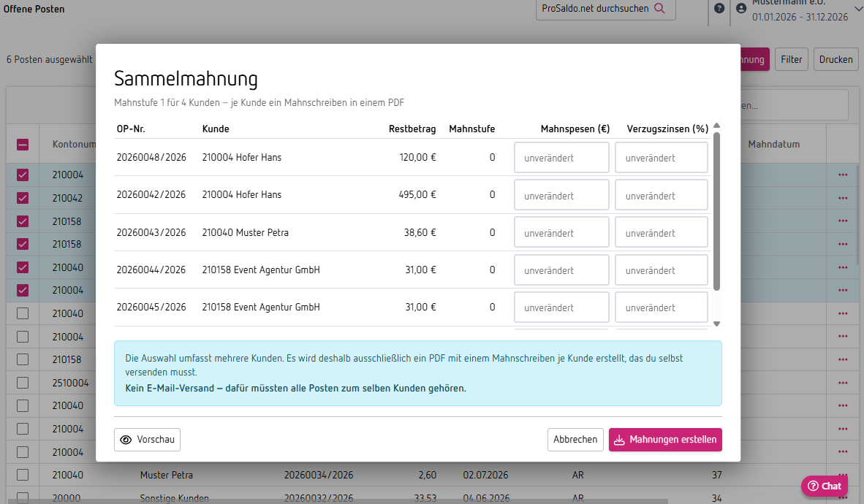Click the user account avatar icon
Image resolution: width=864 pixels, height=504 pixels.
[741, 8]
